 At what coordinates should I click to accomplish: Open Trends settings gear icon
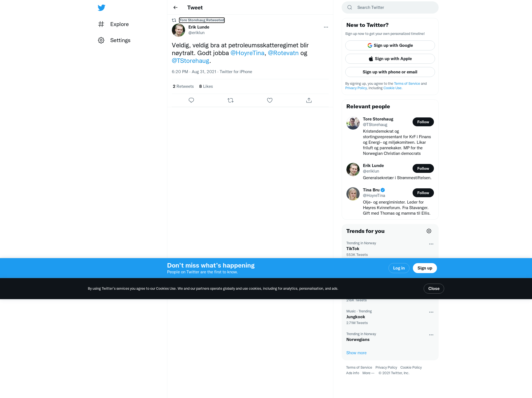[429, 231]
